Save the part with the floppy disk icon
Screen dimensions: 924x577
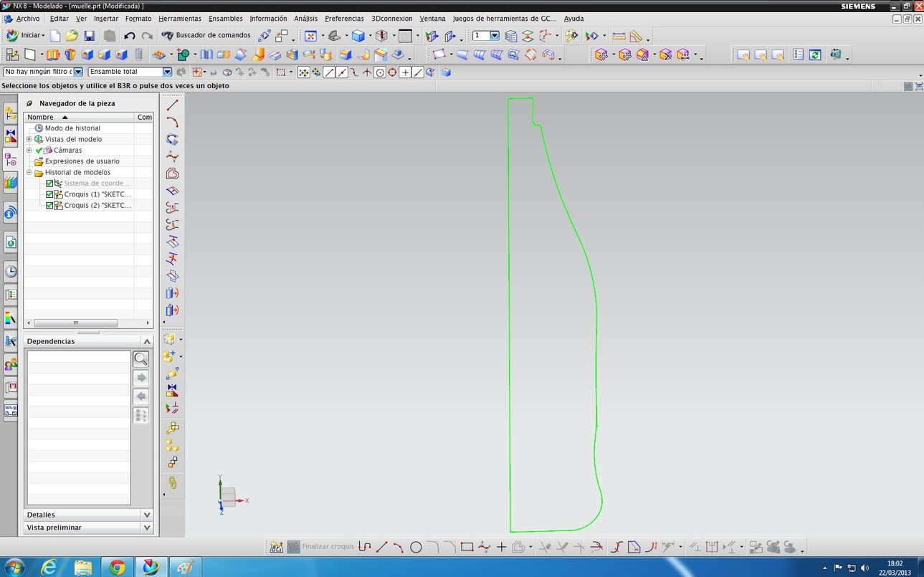pyautogui.click(x=89, y=35)
